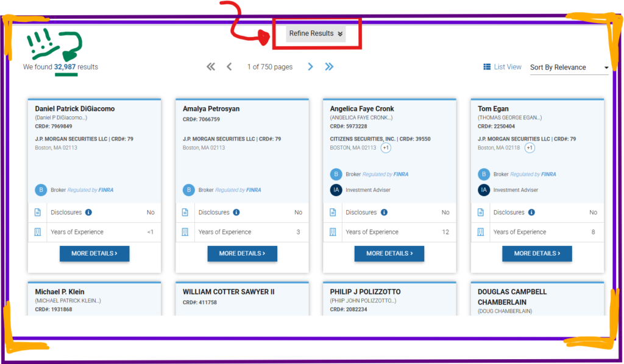Viewport: 624px width, 364px height.
Task: Click building icon in Daniel DiGiacomo experience row
Action: pos(37,232)
